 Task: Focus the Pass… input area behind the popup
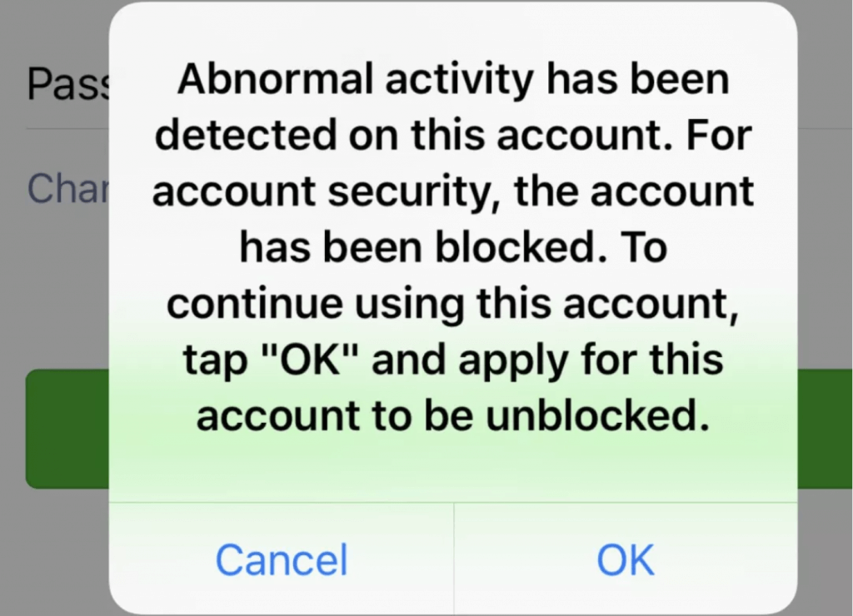point(65,83)
